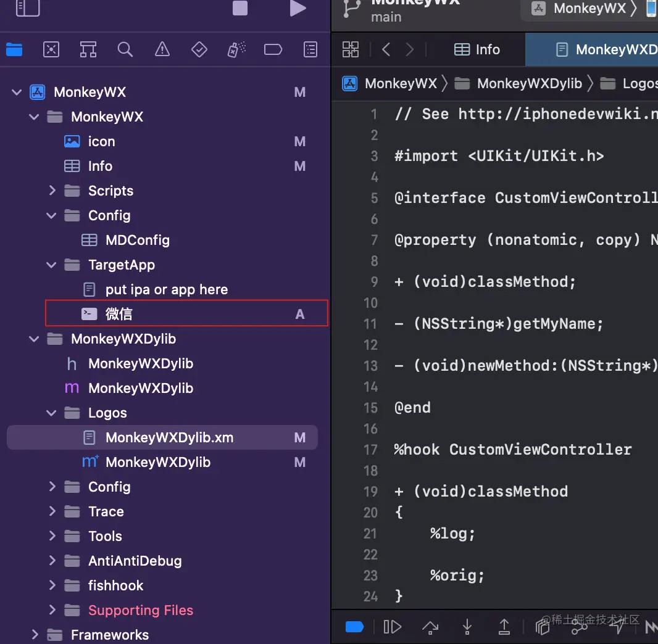Open the Debug navigator spray icon
Screen dimensions: 658x644
(x=236, y=49)
